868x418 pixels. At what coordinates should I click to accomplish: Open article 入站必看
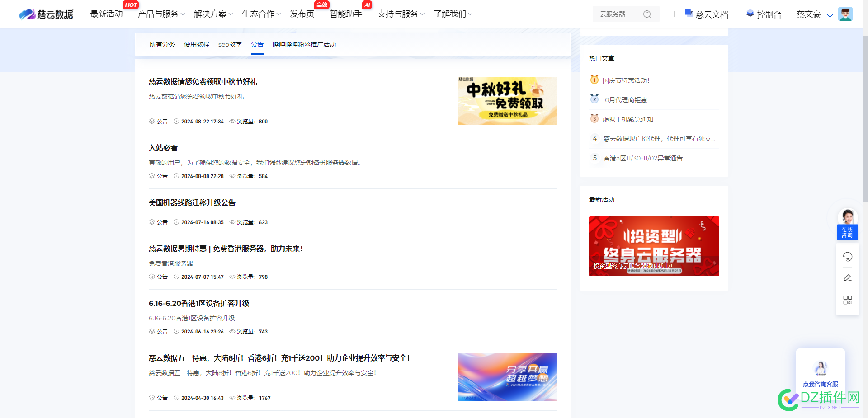[x=163, y=148]
